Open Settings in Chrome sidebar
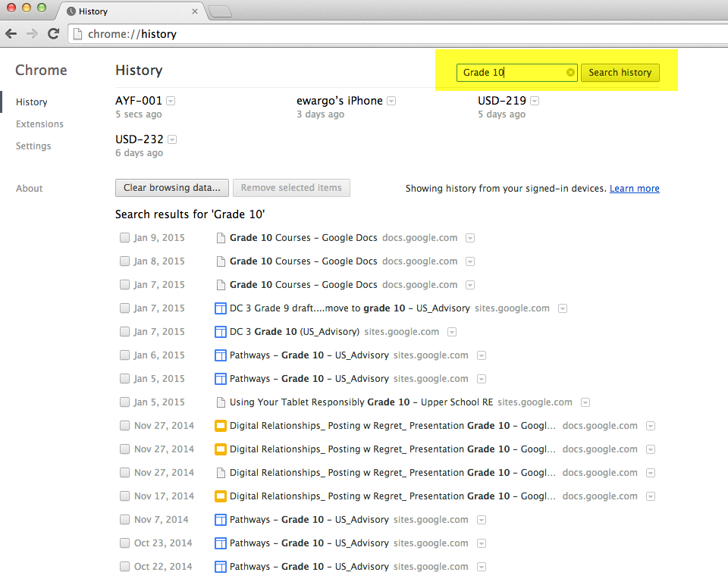This screenshot has width=728, height=588. [33, 146]
